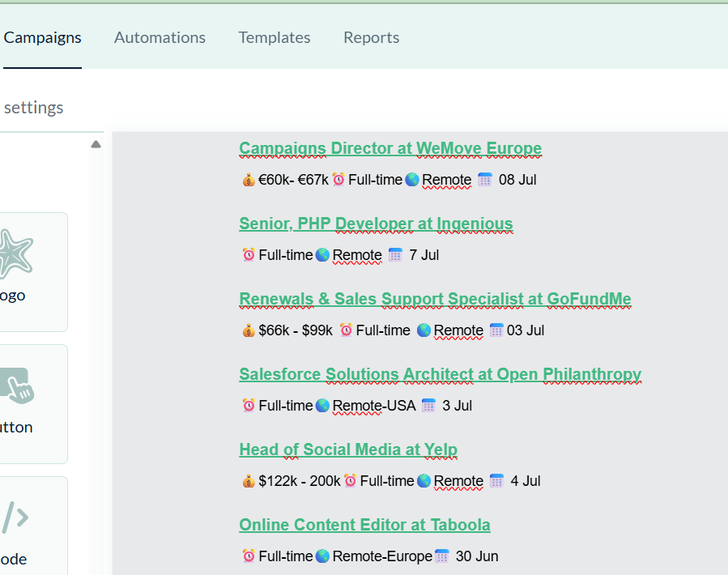Image resolution: width=728 pixels, height=575 pixels.
Task: Click the Remote-USA location text
Action: coord(374,406)
